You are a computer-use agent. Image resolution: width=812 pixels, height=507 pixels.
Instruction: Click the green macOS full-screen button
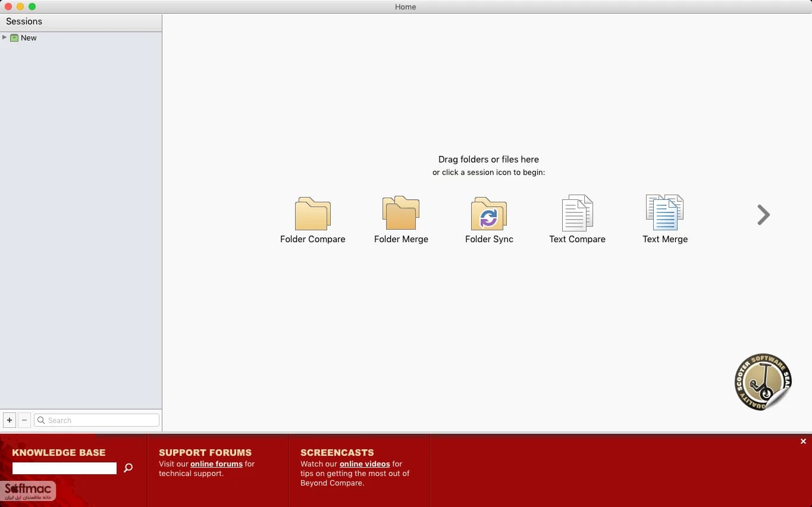pos(32,7)
